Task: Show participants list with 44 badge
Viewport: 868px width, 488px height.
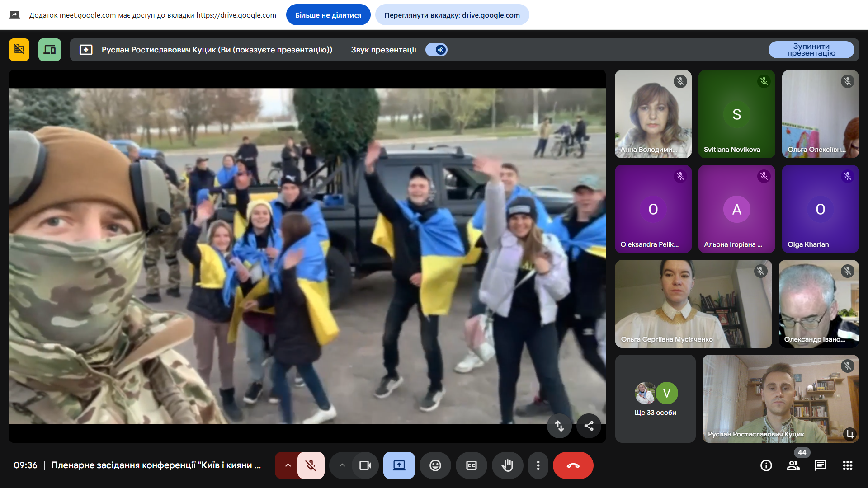Action: point(793,465)
